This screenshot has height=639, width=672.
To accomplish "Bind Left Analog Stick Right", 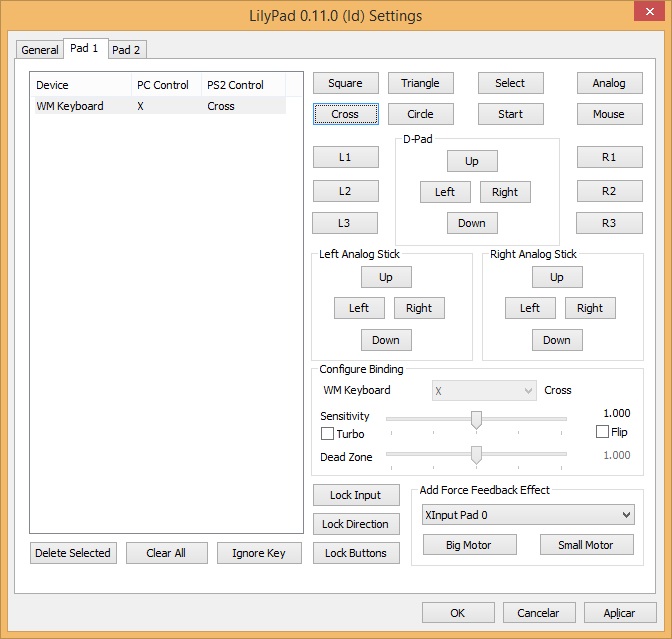I will 419,308.
